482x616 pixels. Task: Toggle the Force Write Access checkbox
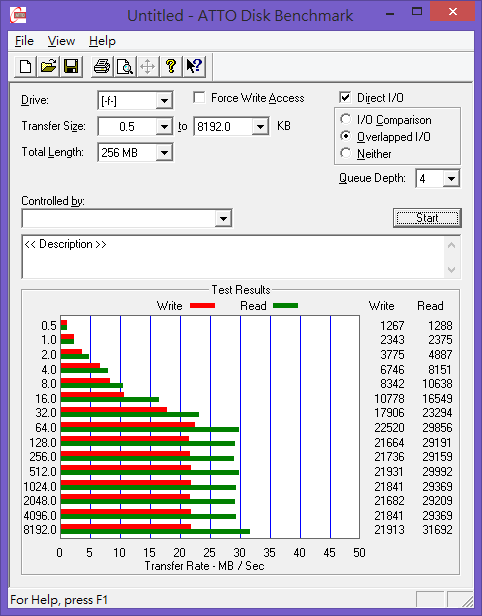click(199, 97)
